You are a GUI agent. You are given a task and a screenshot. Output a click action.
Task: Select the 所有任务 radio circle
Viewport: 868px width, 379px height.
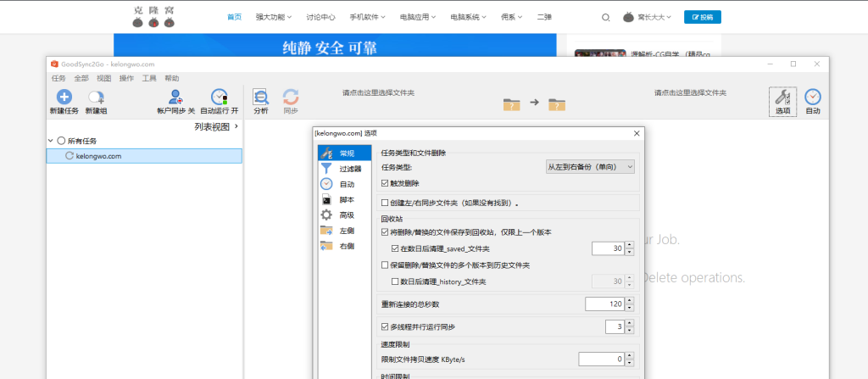coord(61,142)
